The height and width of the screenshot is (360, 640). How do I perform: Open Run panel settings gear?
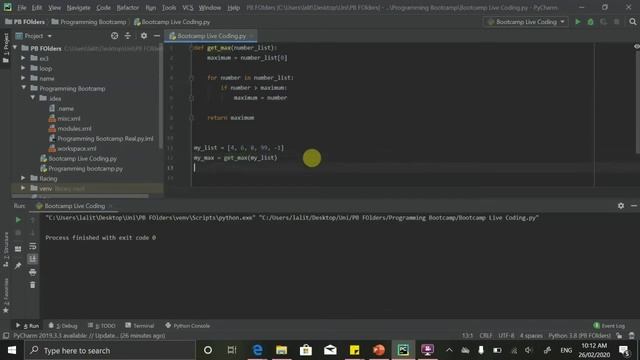(x=621, y=206)
